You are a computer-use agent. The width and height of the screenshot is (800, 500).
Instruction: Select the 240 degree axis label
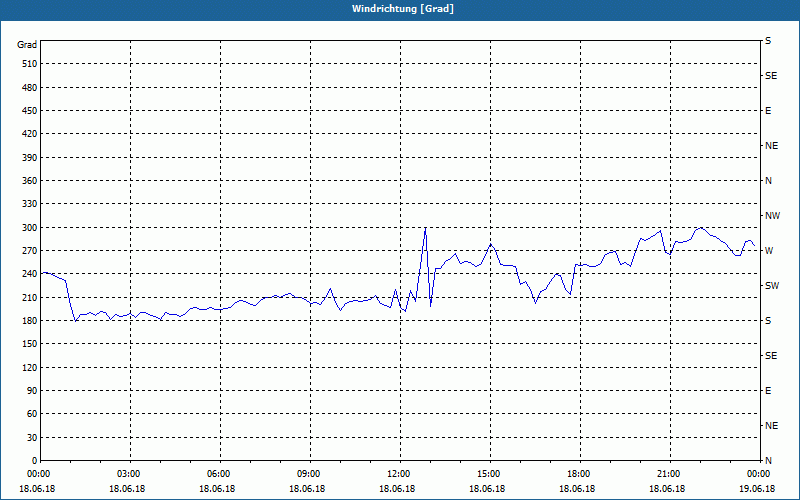(30, 274)
